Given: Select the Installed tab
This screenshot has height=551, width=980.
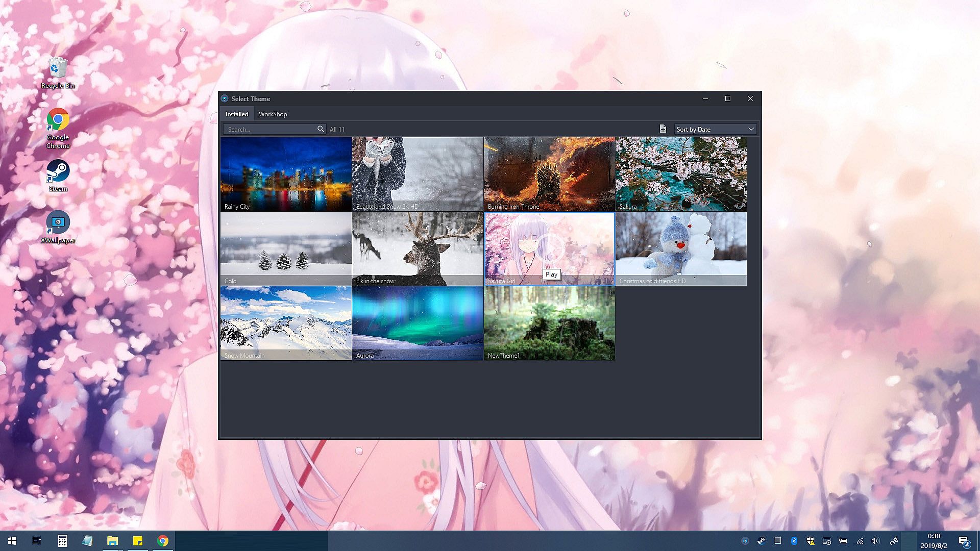Looking at the screenshot, I should (237, 114).
